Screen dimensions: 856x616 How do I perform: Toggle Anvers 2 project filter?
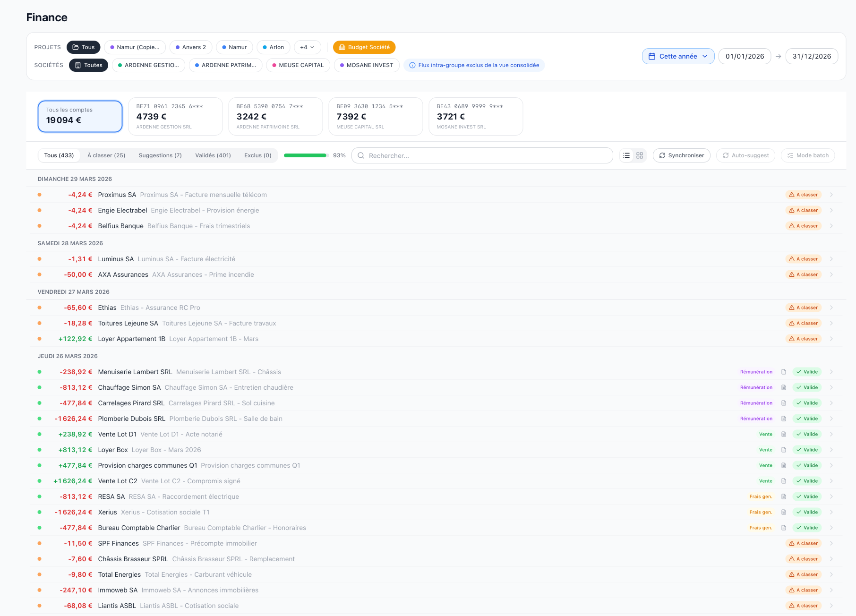click(190, 47)
